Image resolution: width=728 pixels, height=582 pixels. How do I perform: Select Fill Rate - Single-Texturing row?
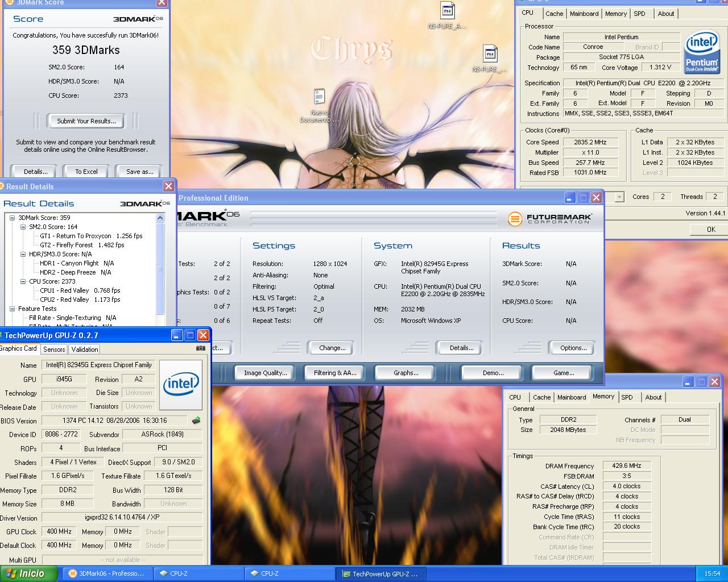point(73,318)
